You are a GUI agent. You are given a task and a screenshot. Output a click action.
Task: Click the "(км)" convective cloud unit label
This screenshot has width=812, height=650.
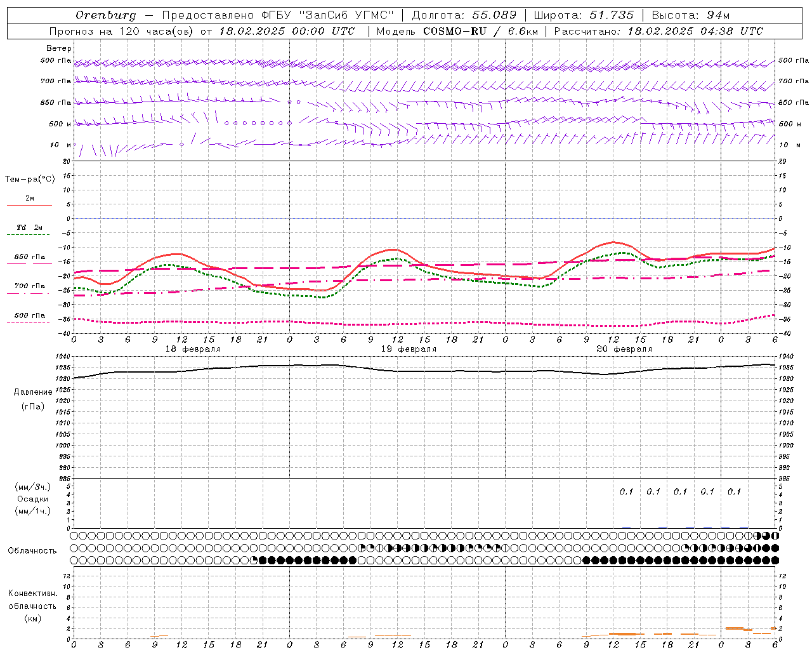[x=32, y=618]
